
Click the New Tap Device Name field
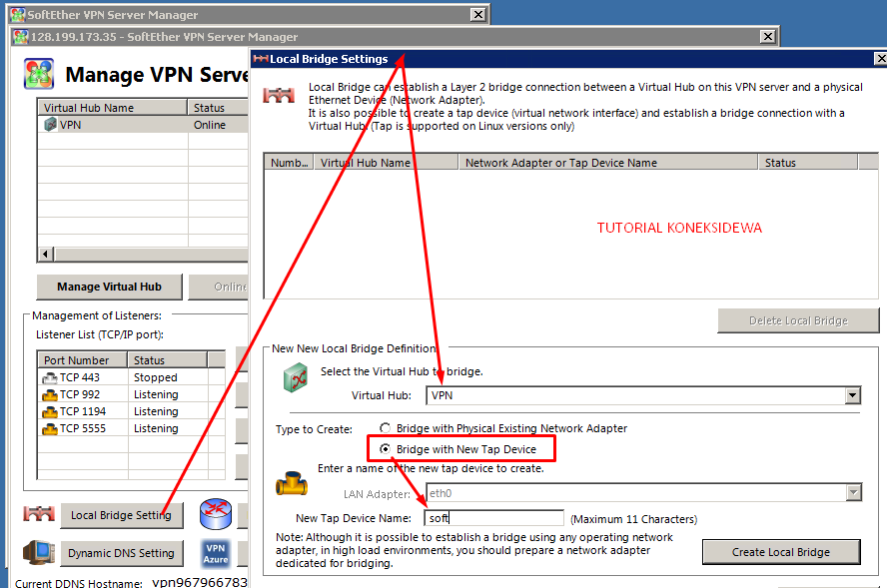pyautogui.click(x=493, y=518)
